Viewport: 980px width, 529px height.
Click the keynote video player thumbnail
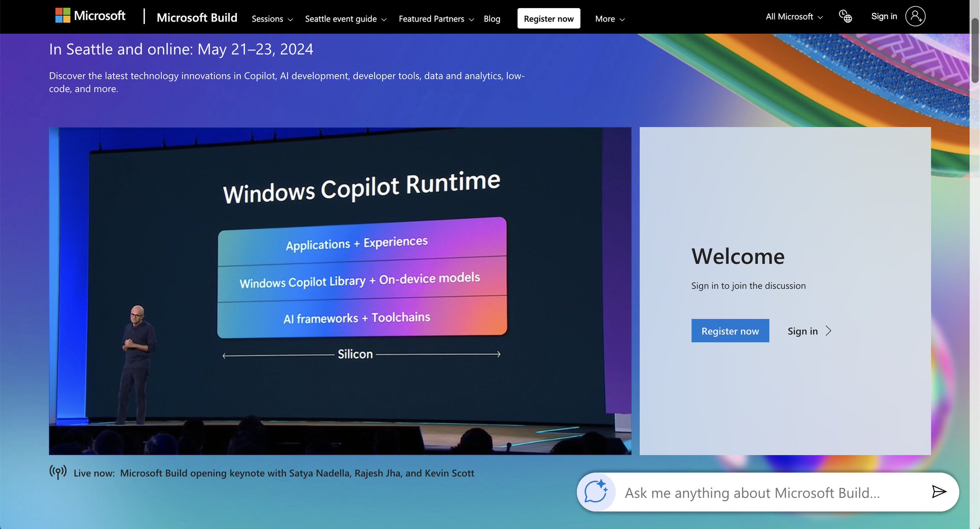coord(340,291)
